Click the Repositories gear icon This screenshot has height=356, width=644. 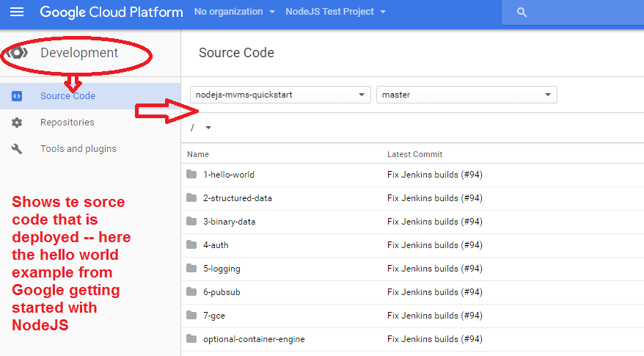coord(17,123)
